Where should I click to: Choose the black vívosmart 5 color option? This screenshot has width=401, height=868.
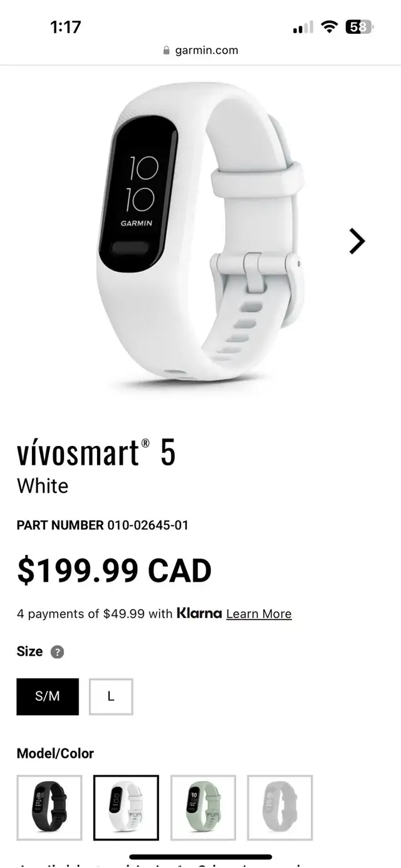49,807
